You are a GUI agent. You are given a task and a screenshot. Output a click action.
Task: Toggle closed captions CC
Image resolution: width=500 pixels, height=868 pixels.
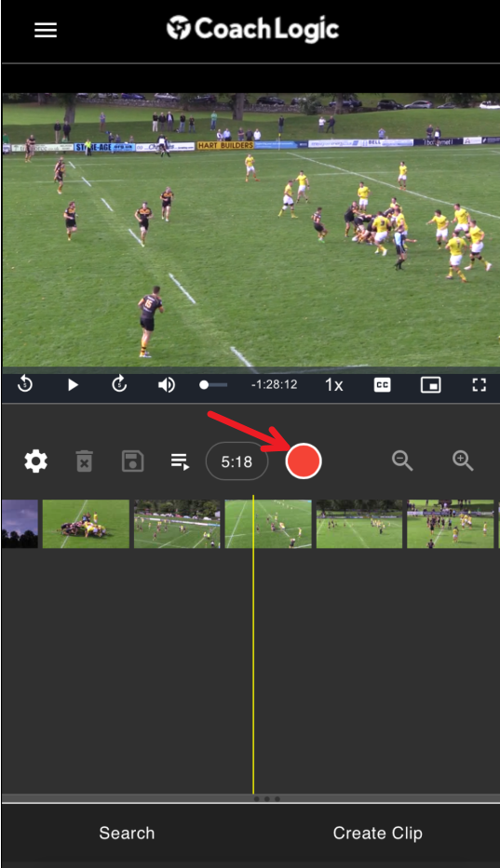coord(383,385)
